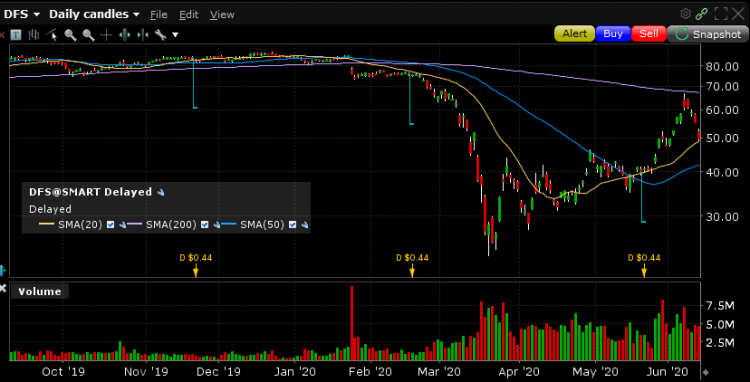Viewport: 750px width, 382px height.
Task: Click the 2.5M volume axis label
Action: click(x=720, y=343)
